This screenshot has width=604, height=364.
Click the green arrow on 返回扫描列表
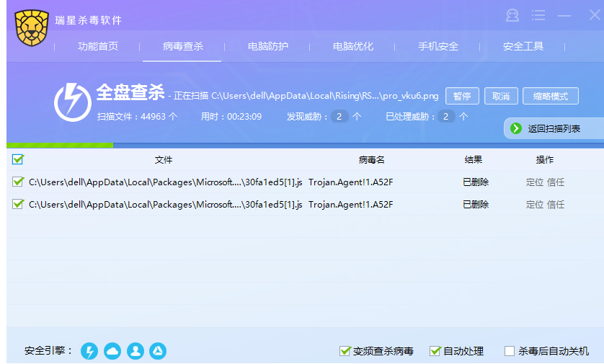click(516, 128)
